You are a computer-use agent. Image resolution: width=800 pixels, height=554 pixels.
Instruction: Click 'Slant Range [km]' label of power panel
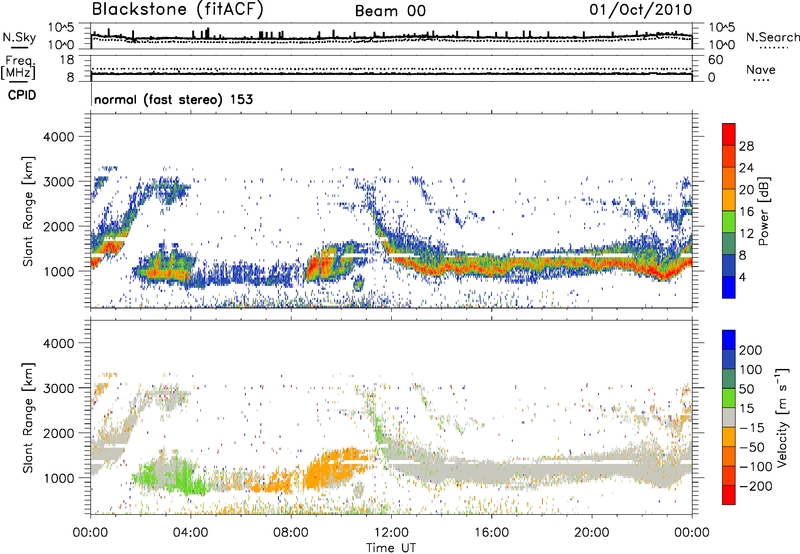pyautogui.click(x=28, y=211)
